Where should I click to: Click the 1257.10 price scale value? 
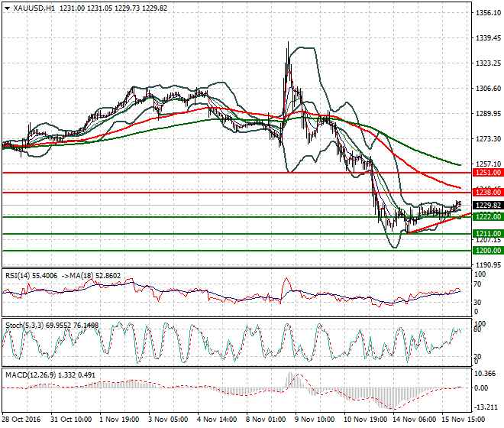click(x=488, y=164)
